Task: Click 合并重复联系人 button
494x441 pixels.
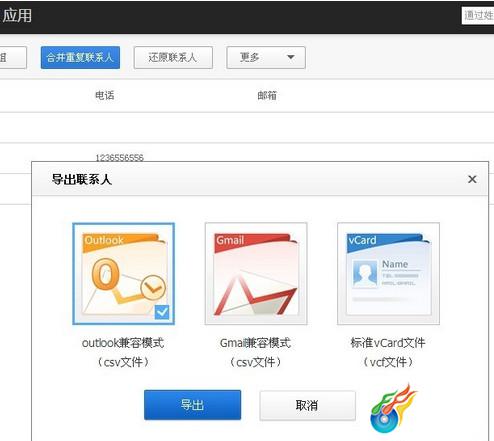Action: tap(80, 58)
